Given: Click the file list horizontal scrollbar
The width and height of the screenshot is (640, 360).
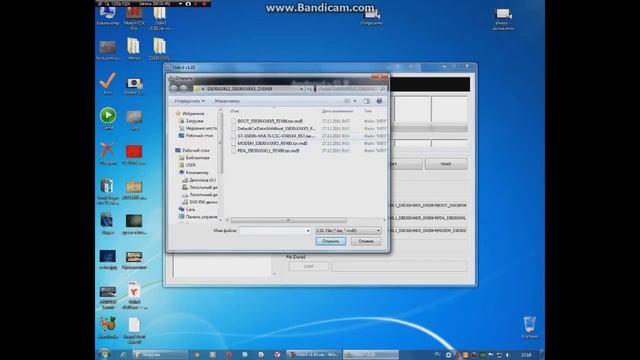Looking at the screenshot, I should (288, 220).
